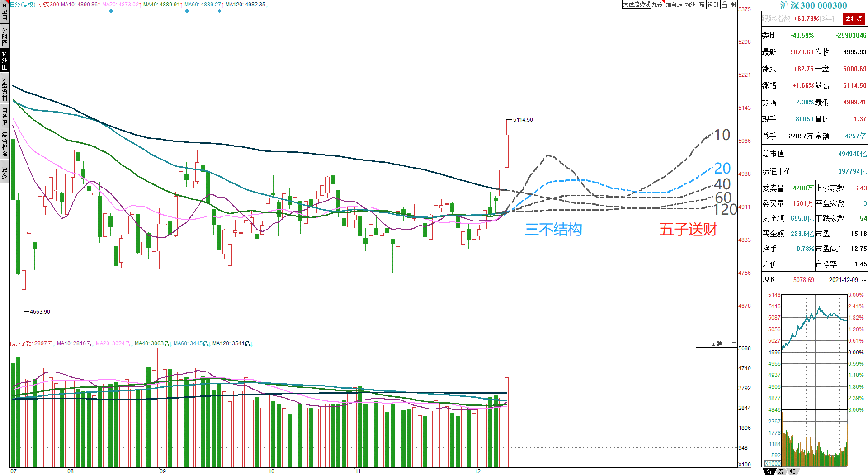Click the intraday mini chart thumbnail
Screen dimensions: 868x475
pos(814,352)
